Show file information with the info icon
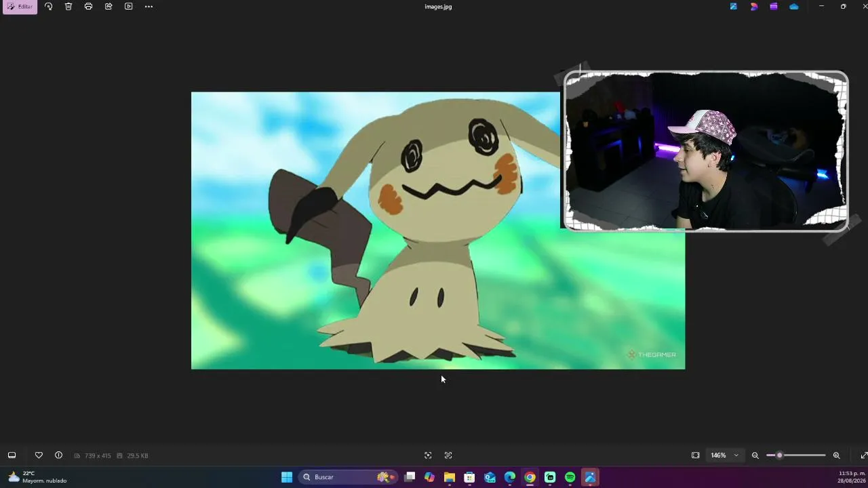 pyautogui.click(x=58, y=455)
